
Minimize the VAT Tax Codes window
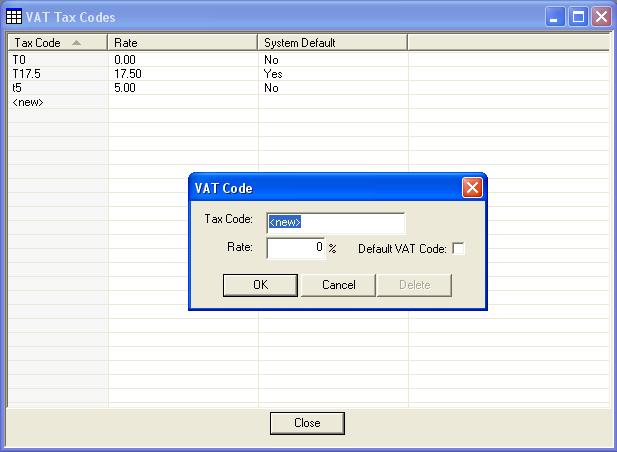(x=555, y=17)
